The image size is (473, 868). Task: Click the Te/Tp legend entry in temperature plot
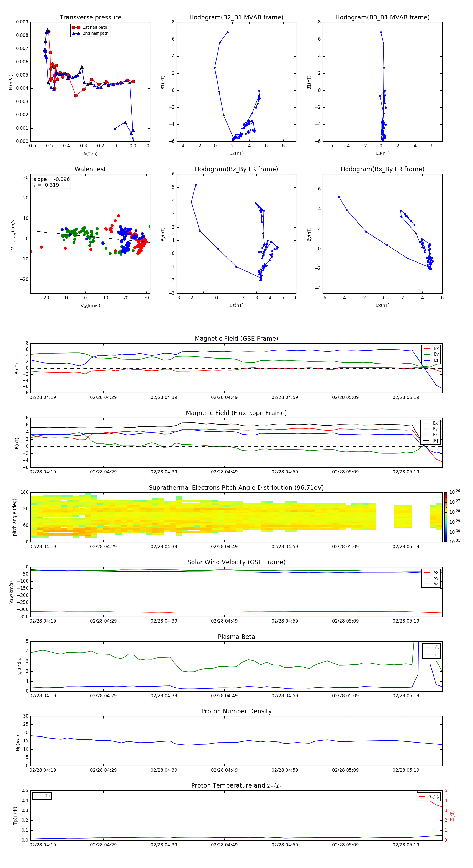pos(429,797)
